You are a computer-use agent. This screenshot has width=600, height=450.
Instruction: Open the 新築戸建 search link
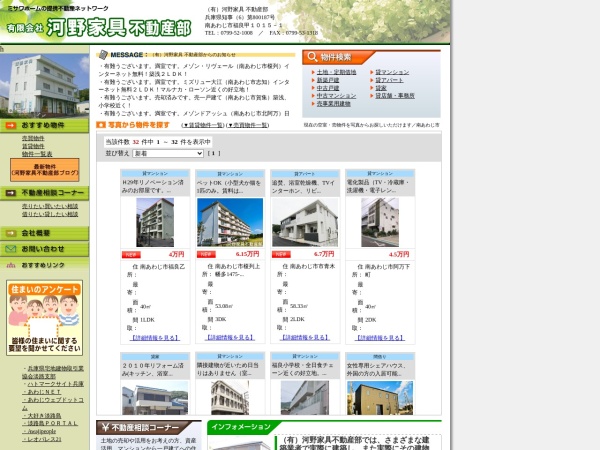point(328,80)
